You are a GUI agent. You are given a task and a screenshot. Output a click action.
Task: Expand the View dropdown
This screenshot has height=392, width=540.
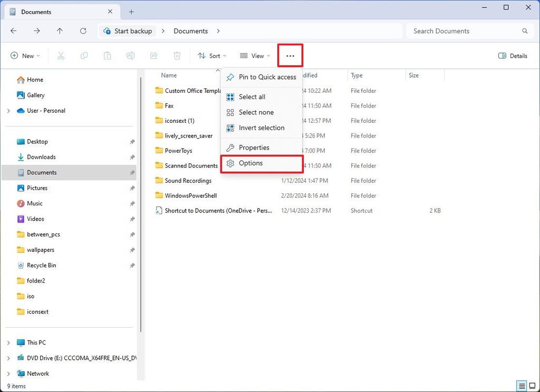point(255,55)
